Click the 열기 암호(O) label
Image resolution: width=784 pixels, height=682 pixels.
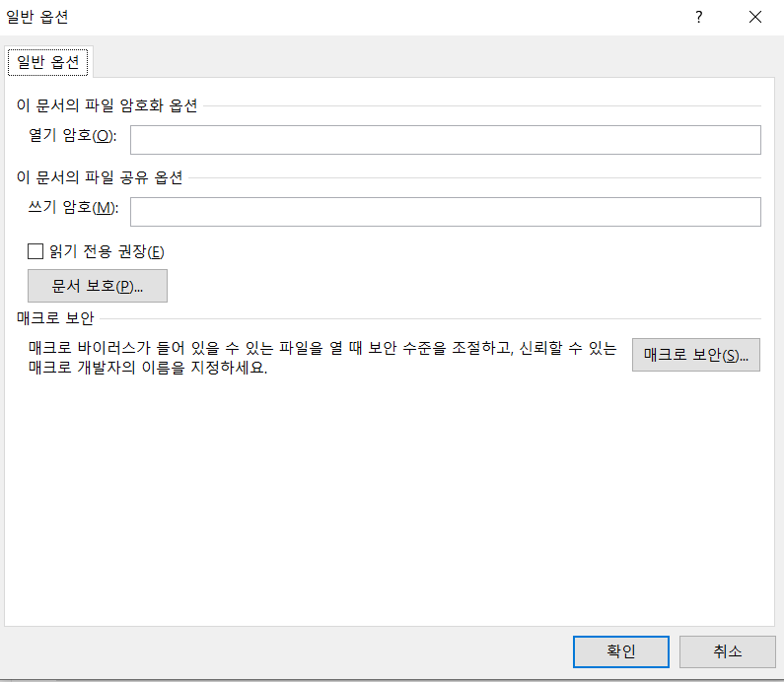(73, 135)
